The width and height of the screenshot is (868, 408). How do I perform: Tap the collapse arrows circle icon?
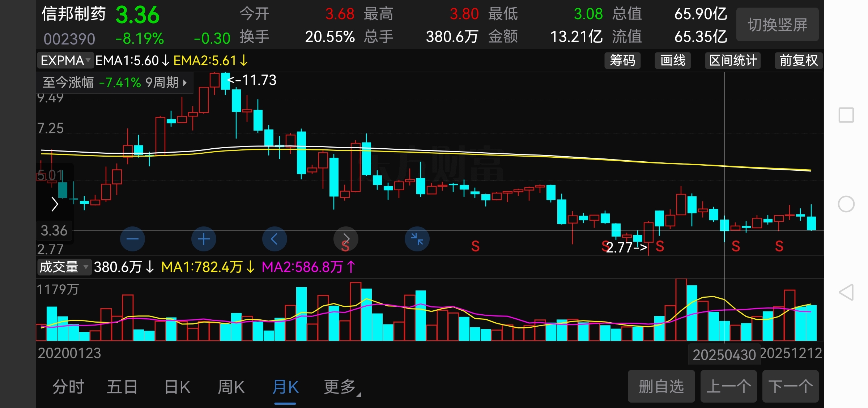click(x=417, y=239)
